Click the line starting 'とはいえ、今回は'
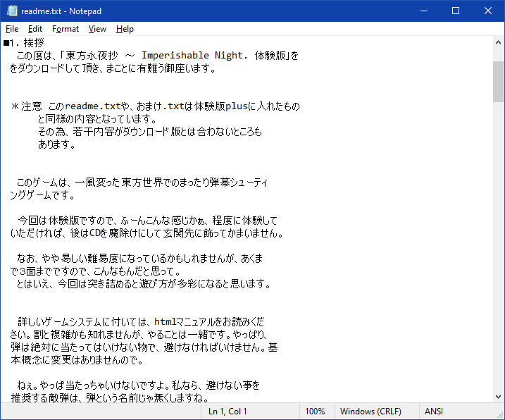This screenshot has height=420, width=505. click(x=144, y=284)
